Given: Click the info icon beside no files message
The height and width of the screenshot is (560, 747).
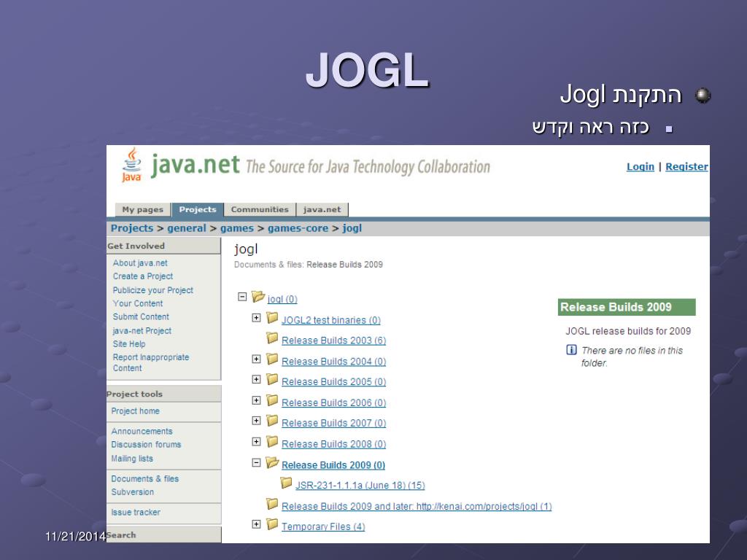Looking at the screenshot, I should tap(571, 350).
